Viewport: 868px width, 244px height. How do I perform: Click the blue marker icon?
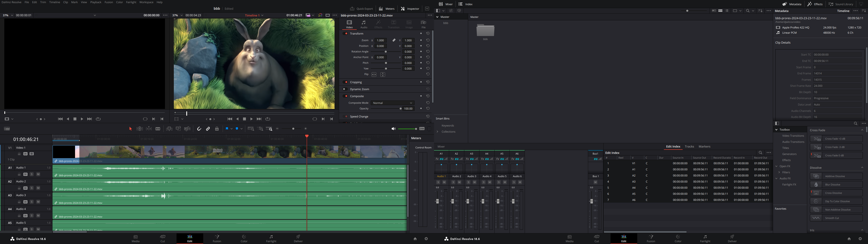[237, 129]
